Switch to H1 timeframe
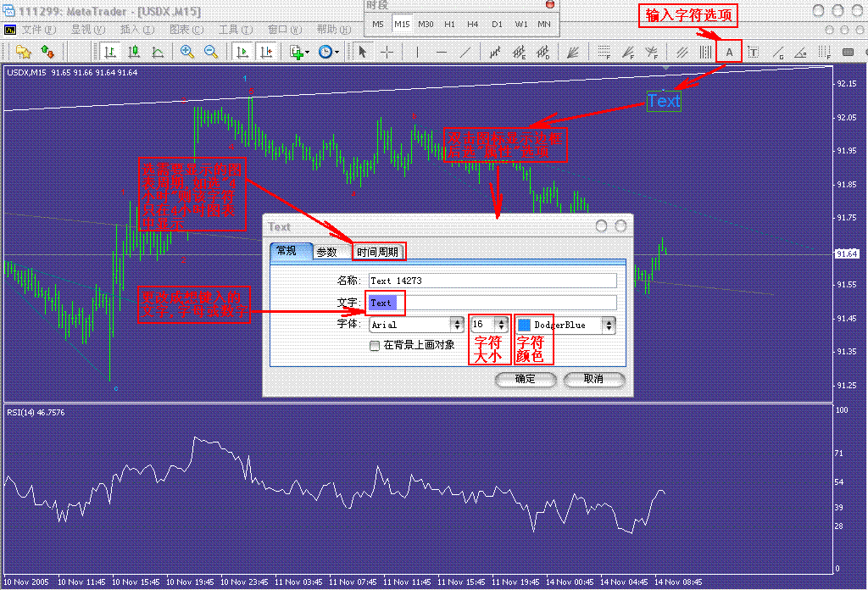The height and width of the screenshot is (590, 868). (x=449, y=24)
